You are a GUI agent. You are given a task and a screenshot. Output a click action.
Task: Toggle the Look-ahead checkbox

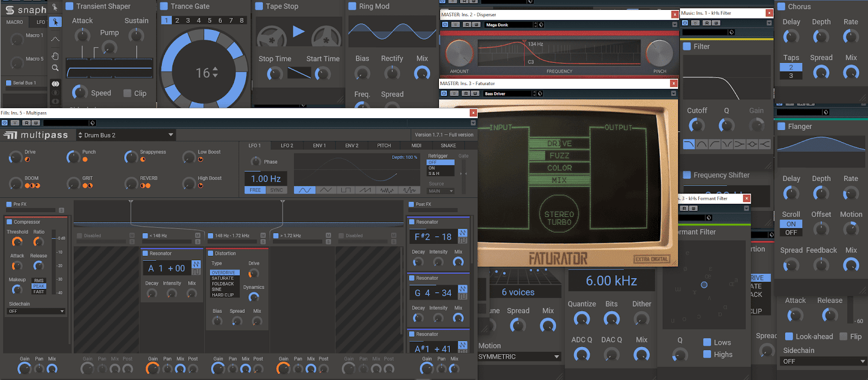point(789,337)
